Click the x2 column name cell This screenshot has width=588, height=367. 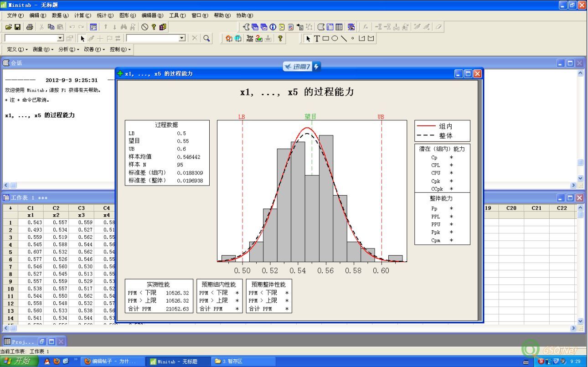tap(56, 215)
